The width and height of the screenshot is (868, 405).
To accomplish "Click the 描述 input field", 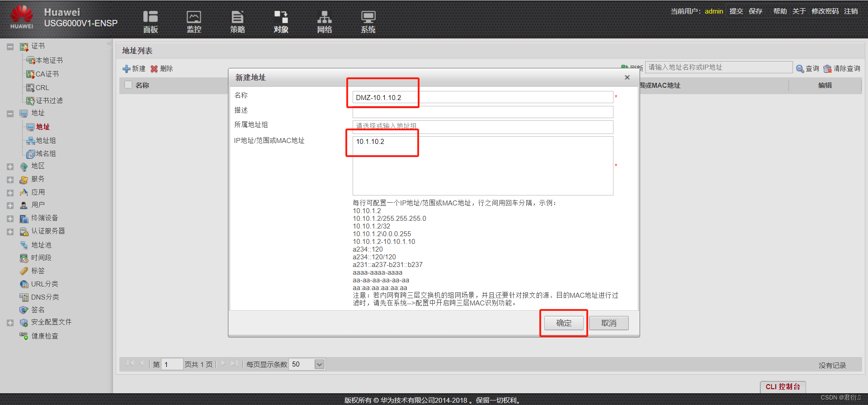I will (483, 112).
